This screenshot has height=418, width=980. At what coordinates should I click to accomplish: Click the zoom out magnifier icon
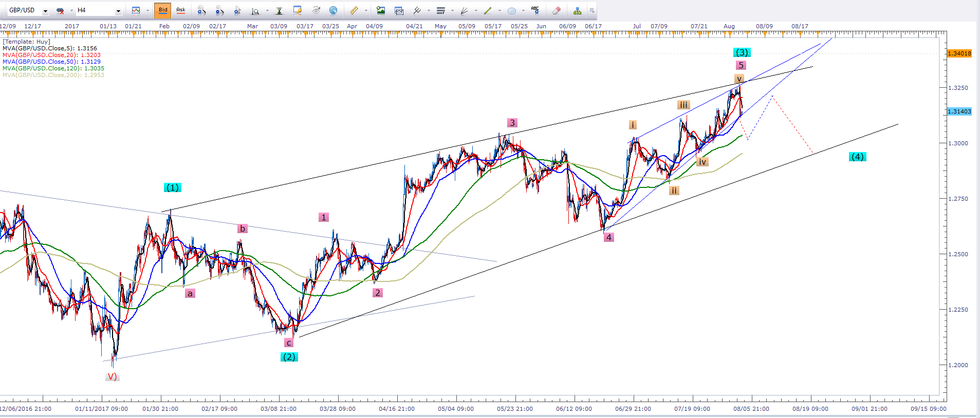219,10
